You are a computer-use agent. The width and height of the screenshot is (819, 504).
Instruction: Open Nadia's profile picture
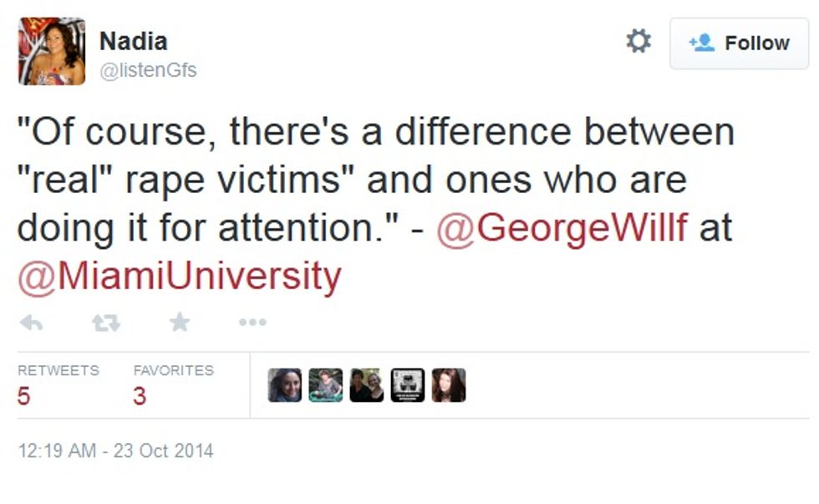click(52, 51)
